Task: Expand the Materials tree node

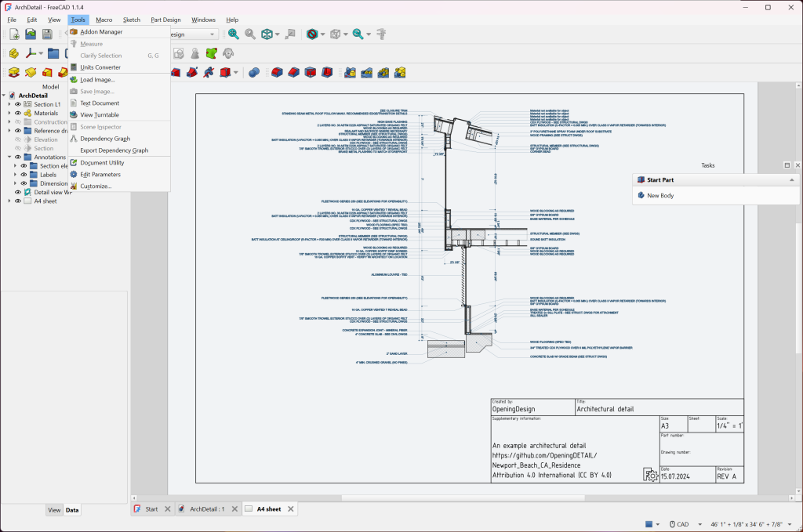Action: 9,113
